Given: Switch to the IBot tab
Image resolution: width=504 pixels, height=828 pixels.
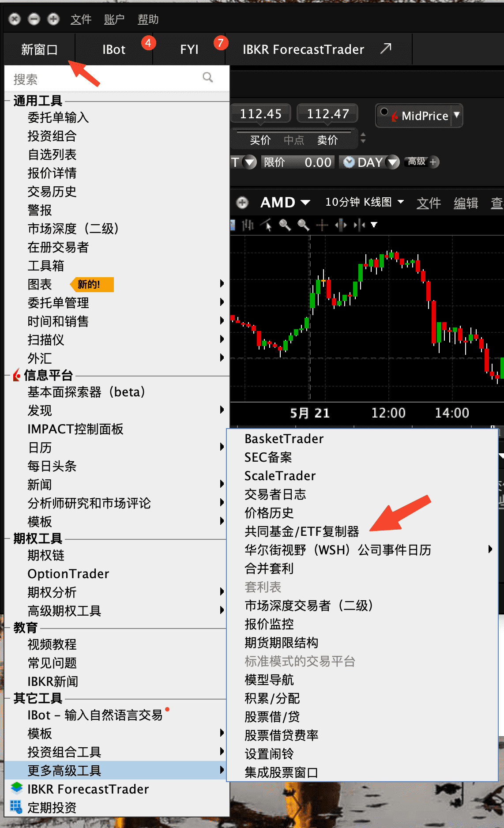Looking at the screenshot, I should pyautogui.click(x=114, y=49).
